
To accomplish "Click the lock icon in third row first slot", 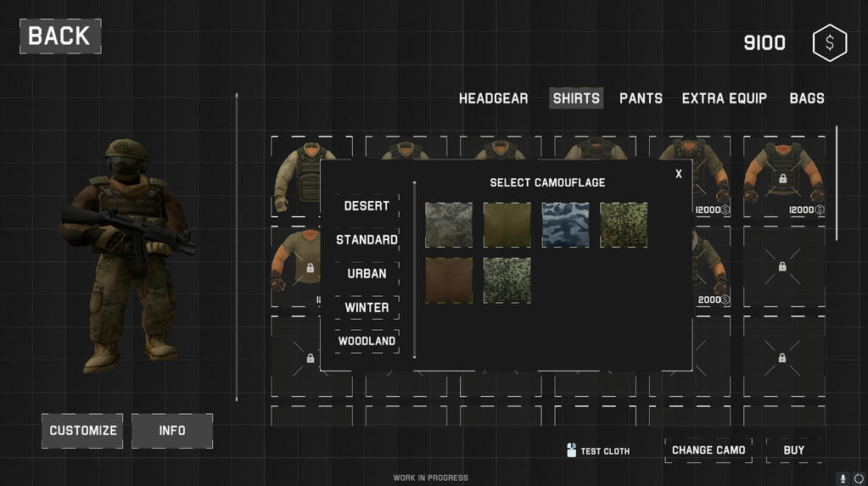I will [311, 359].
